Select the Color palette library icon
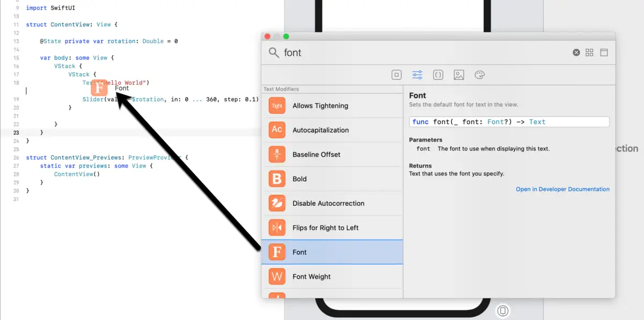The height and width of the screenshot is (320, 644). pyautogui.click(x=479, y=75)
